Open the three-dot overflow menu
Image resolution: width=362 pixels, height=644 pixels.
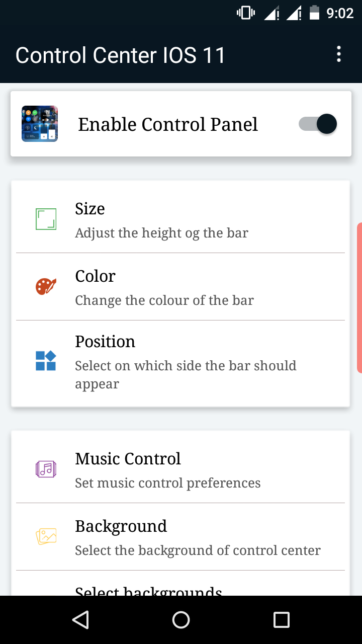pyautogui.click(x=339, y=54)
